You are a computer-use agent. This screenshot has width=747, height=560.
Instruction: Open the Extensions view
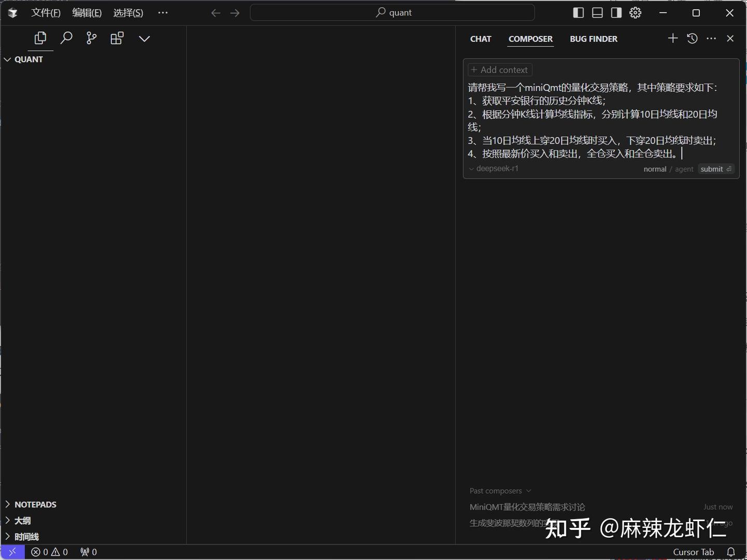[x=117, y=38]
